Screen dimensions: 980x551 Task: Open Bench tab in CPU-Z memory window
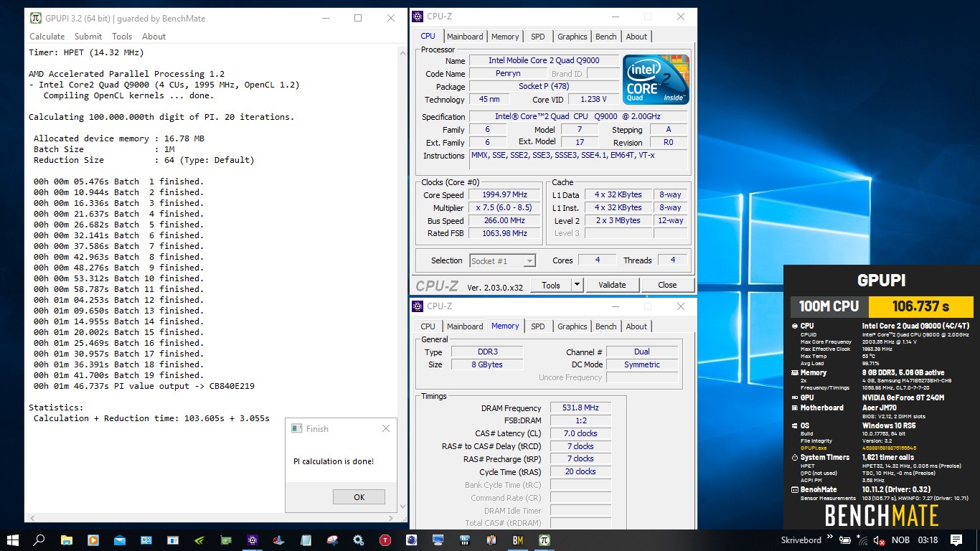(x=606, y=326)
